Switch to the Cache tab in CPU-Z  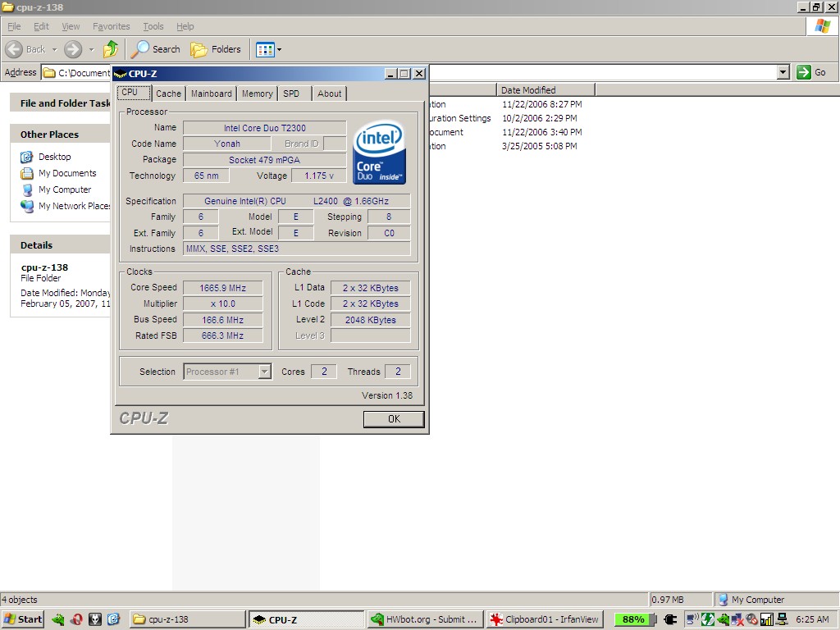[169, 94]
